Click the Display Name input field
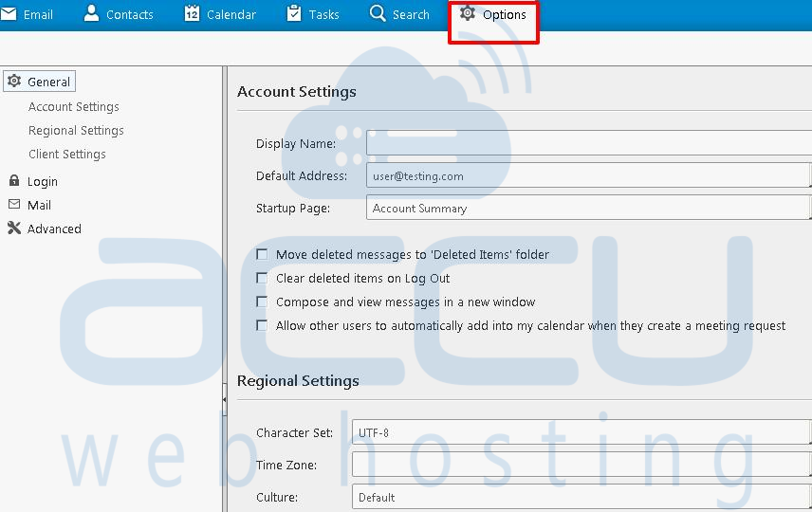This screenshot has width=812, height=512. [589, 143]
